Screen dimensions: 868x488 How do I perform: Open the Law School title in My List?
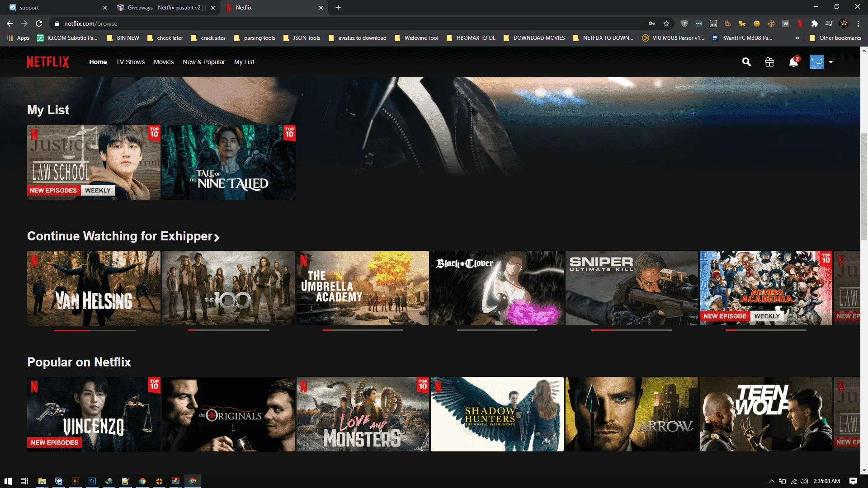pyautogui.click(x=94, y=162)
